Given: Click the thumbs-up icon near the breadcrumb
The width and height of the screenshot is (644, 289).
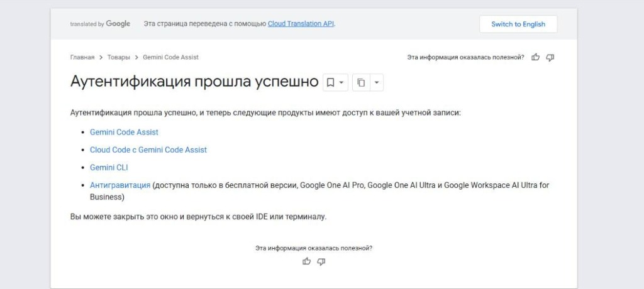Looking at the screenshot, I should click(x=535, y=57).
